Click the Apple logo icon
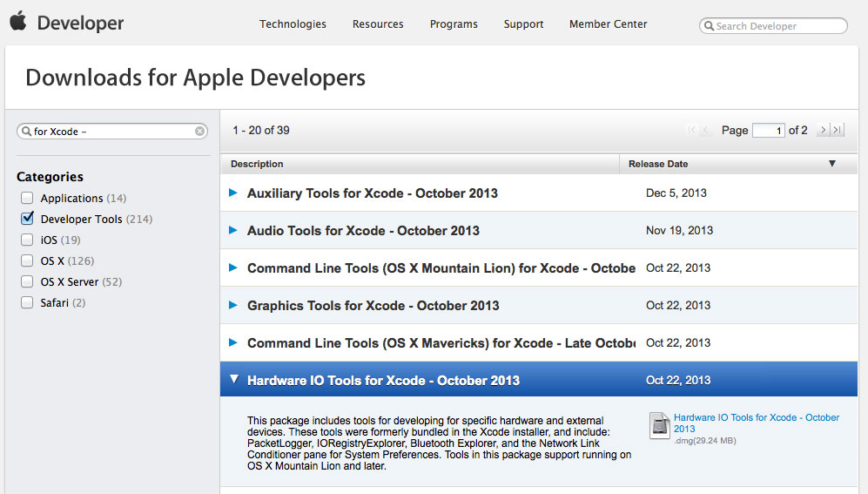The image size is (868, 494). tap(18, 21)
